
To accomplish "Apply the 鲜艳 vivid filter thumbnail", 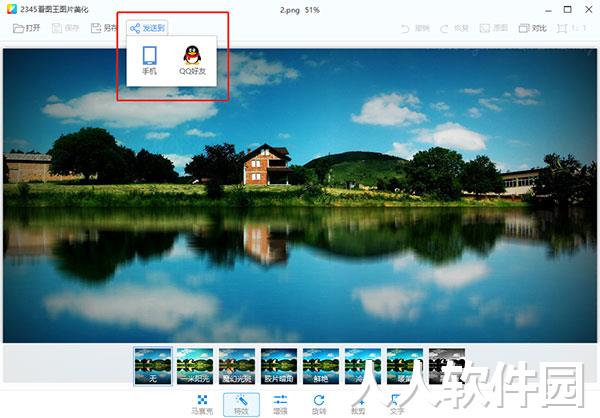I will (321, 366).
